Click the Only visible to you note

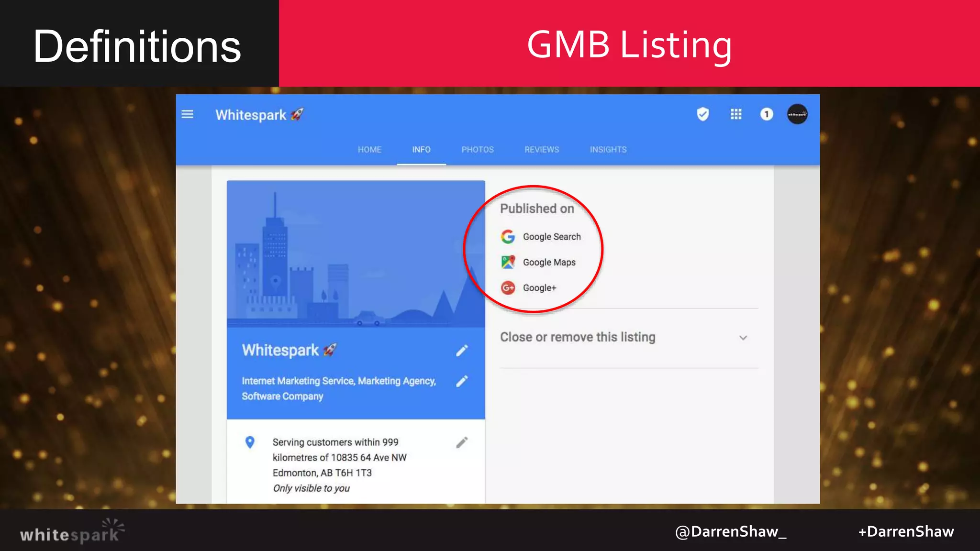tap(311, 488)
